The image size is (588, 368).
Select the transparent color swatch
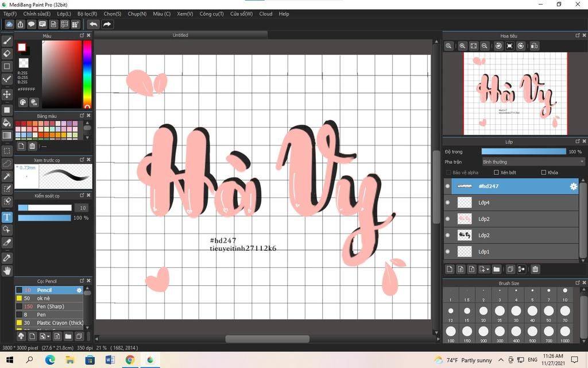[x=24, y=63]
